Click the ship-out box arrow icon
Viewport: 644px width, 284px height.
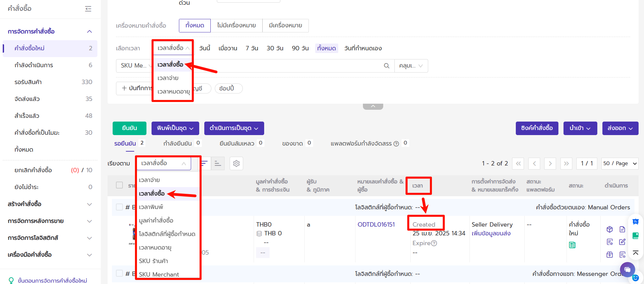[x=609, y=255]
